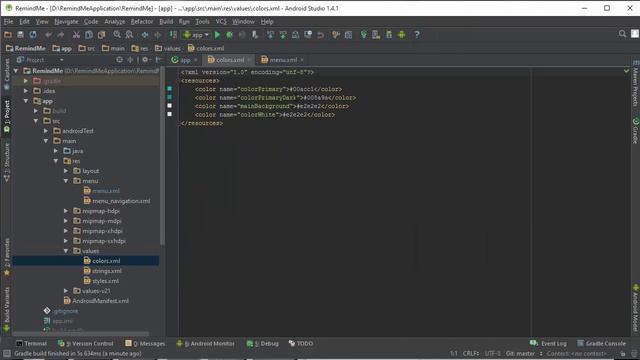640x360 pixels.
Task: Click the VCS Commit Changes icon
Action: point(283,35)
